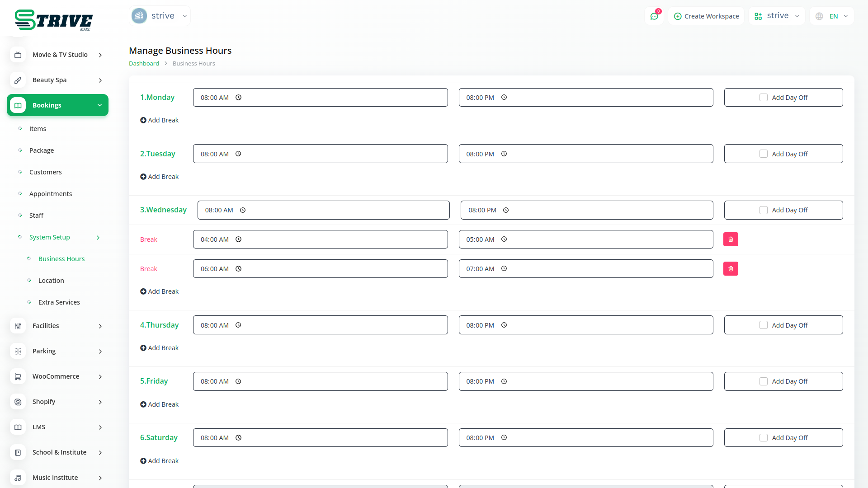Delete the 06:00 AM Wednesday break
The height and width of the screenshot is (488, 868).
[731, 269]
